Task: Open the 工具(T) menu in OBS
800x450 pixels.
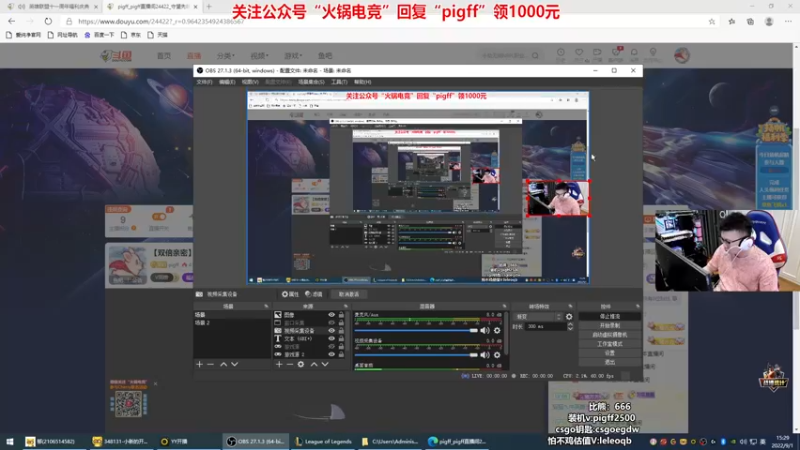Action: (x=339, y=82)
